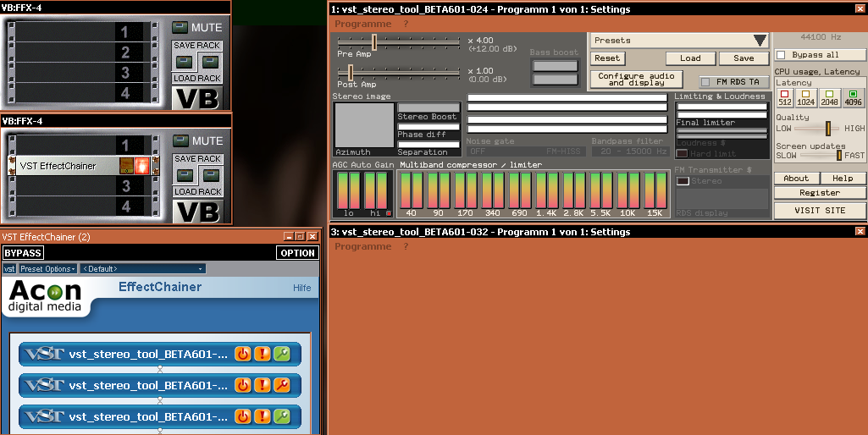The image size is (868, 435).
Task: Expand the <Default> preset combo box
Action: click(x=143, y=269)
